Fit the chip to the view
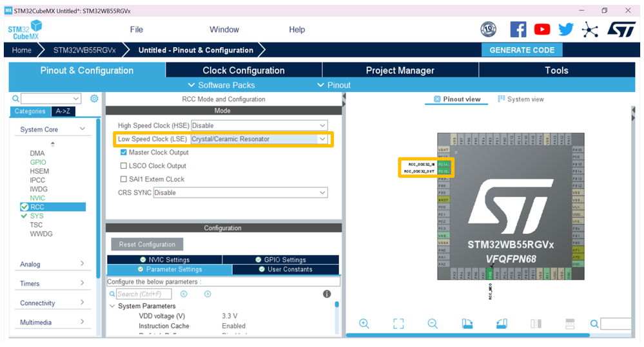This screenshot has height=347, width=644. [398, 324]
